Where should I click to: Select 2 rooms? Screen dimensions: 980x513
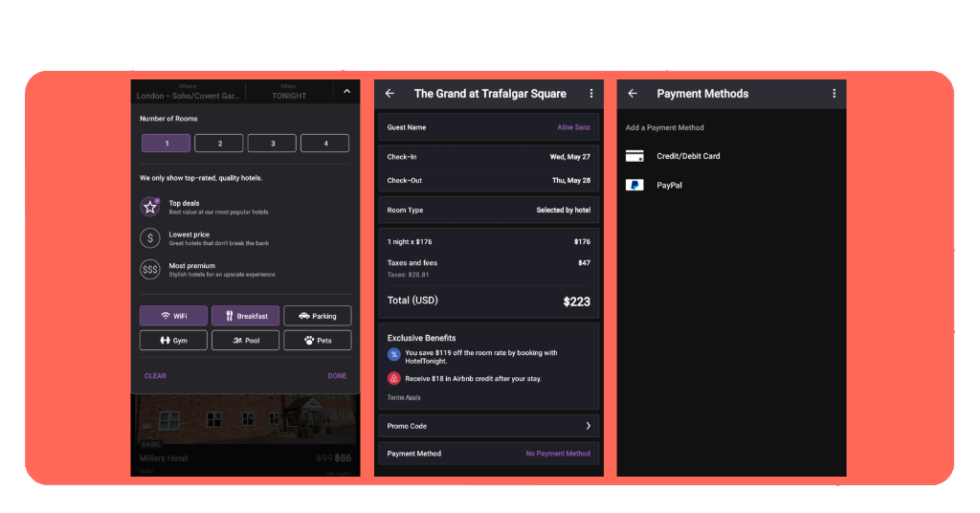click(219, 144)
